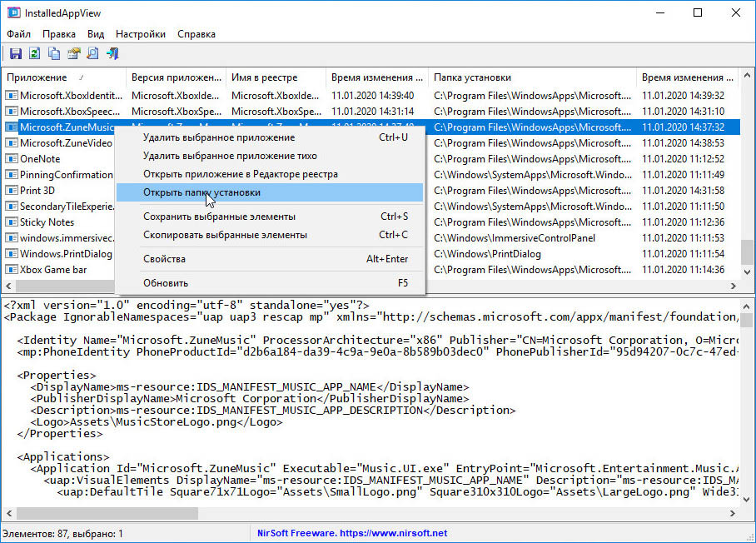
Task: Click the Microsoft.XboxSpe... registry name cell
Action: [276, 112]
